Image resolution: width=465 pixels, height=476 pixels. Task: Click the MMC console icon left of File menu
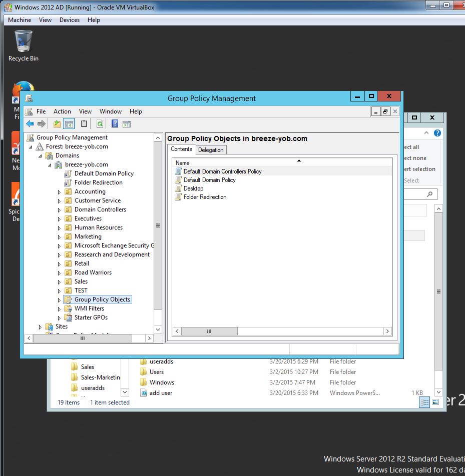[x=29, y=111]
